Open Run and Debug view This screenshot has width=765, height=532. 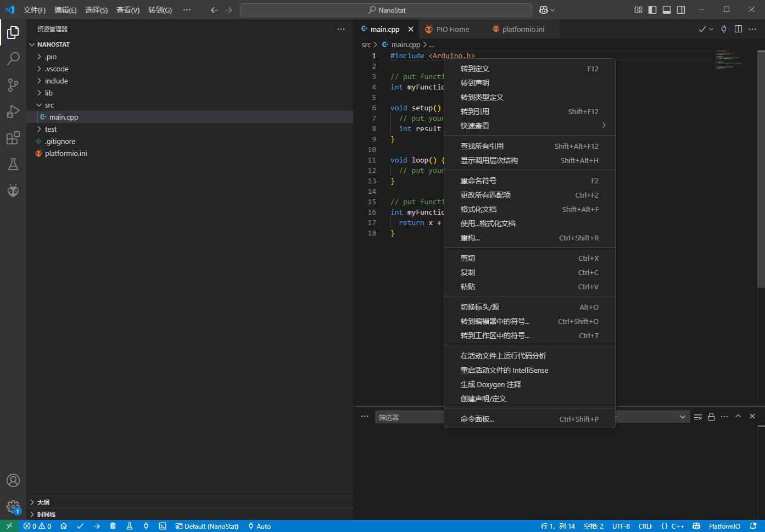(x=13, y=111)
